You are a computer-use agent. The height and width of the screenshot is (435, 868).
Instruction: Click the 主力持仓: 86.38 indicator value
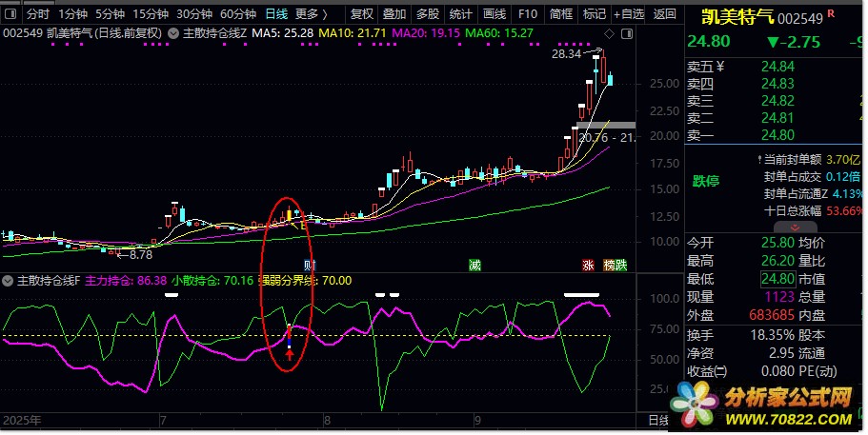[x=126, y=281]
